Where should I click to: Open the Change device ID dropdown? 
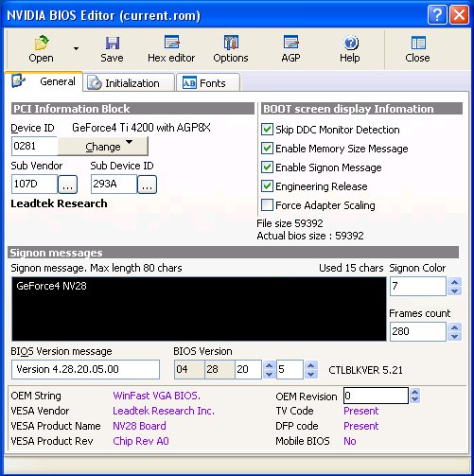pos(103,147)
